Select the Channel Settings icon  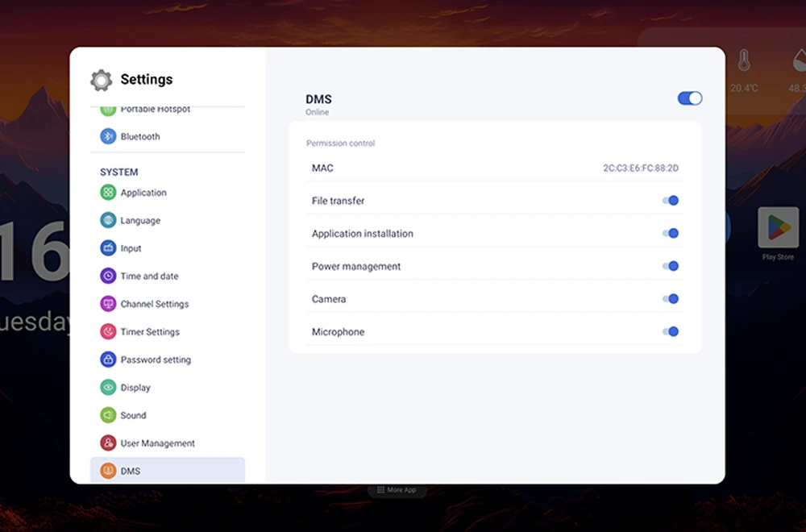point(108,304)
